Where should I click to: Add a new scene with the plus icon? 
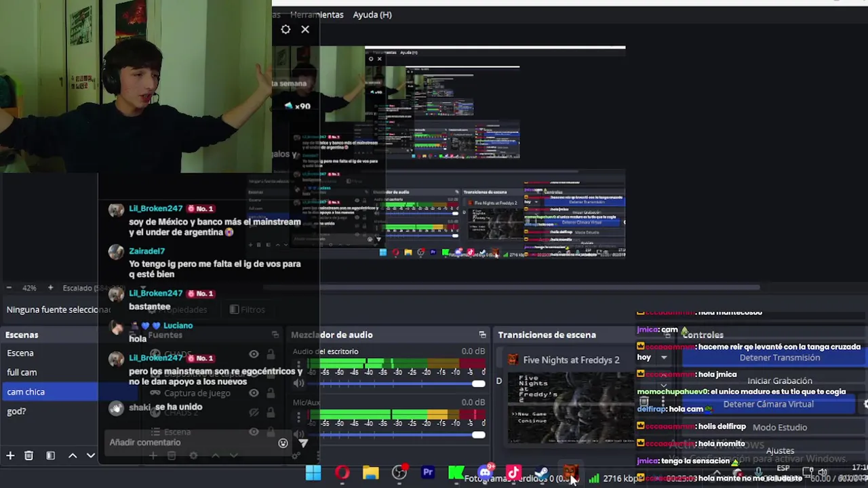[10, 456]
